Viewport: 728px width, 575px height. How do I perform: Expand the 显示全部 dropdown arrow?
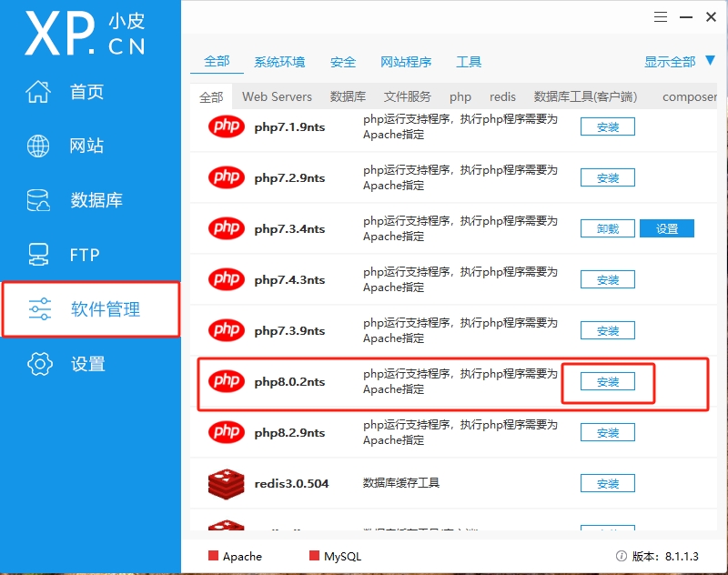coord(711,60)
